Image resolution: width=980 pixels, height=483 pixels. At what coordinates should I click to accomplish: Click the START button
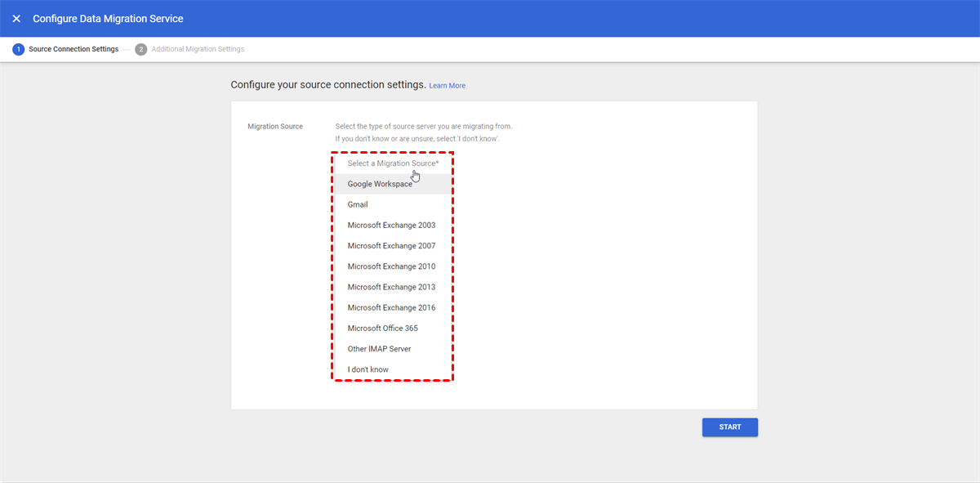729,427
